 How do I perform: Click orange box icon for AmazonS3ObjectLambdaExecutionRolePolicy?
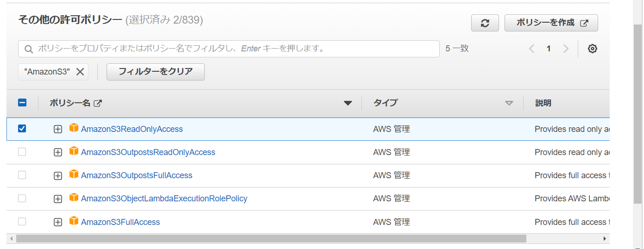click(x=74, y=197)
